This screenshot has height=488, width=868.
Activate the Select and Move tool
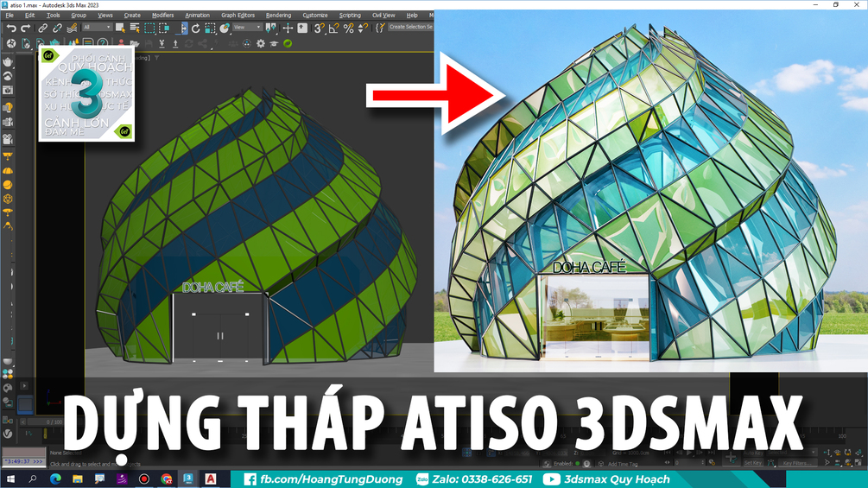[183, 28]
